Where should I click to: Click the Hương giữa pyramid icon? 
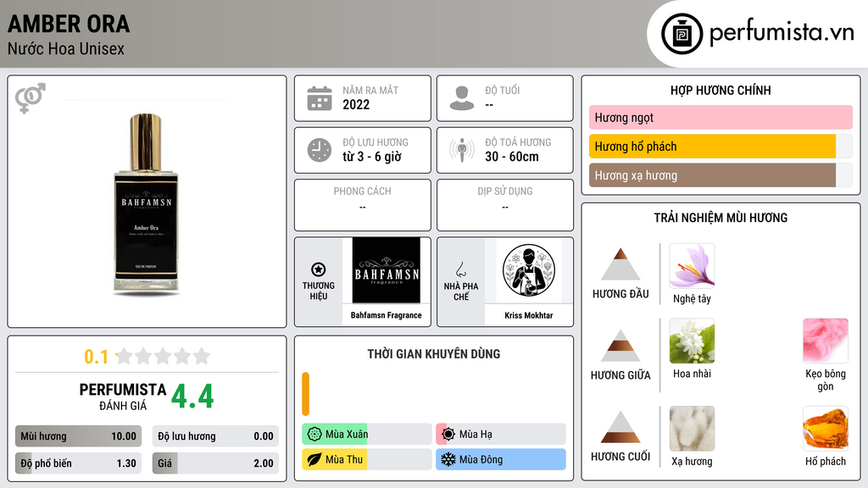(x=620, y=346)
